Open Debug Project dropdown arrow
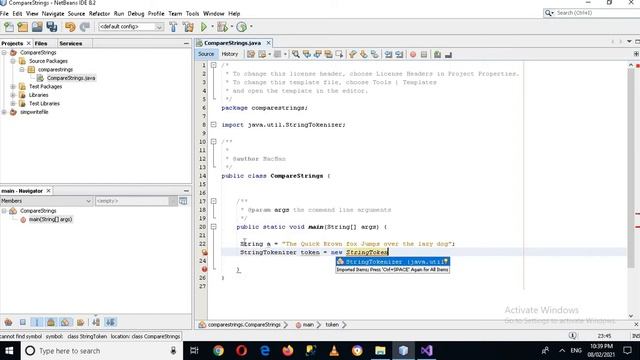The height and width of the screenshot is (360, 640). [x=231, y=27]
